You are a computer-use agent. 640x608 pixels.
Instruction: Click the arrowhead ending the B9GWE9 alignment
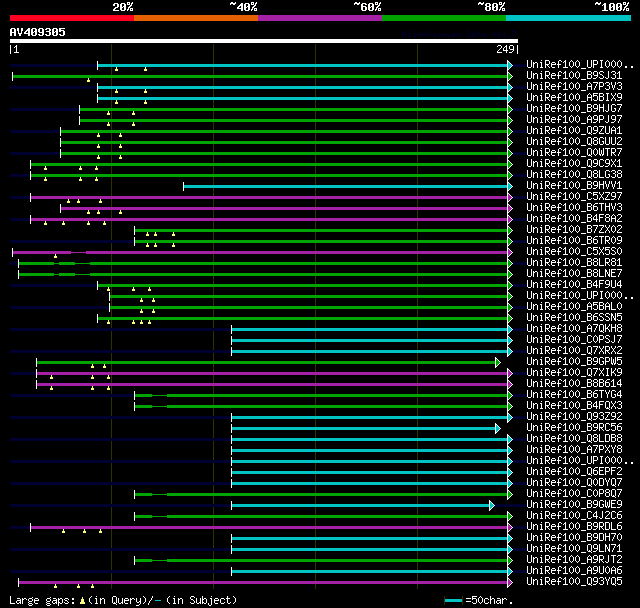pos(491,505)
